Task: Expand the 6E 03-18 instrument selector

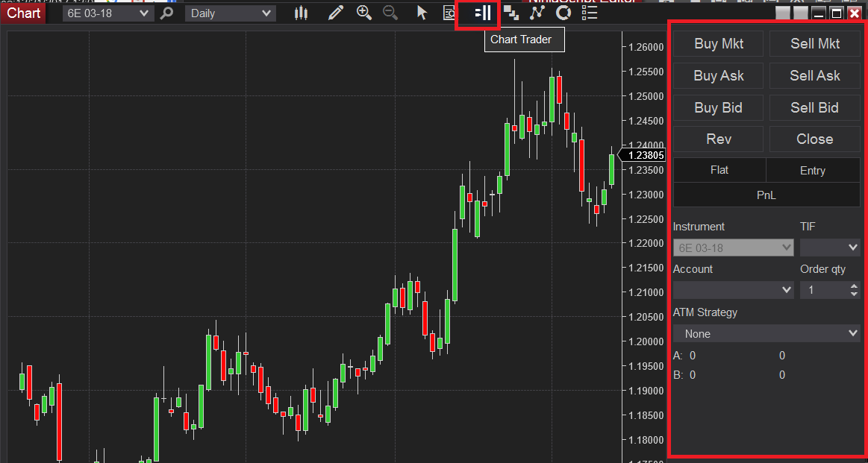Action: 108,13
